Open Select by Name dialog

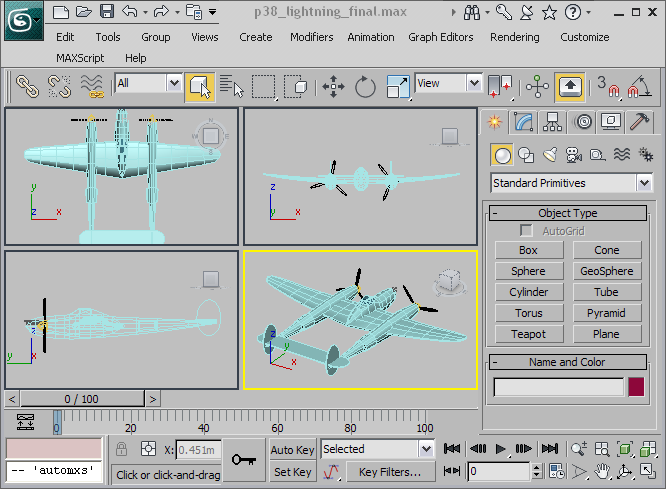(x=231, y=87)
